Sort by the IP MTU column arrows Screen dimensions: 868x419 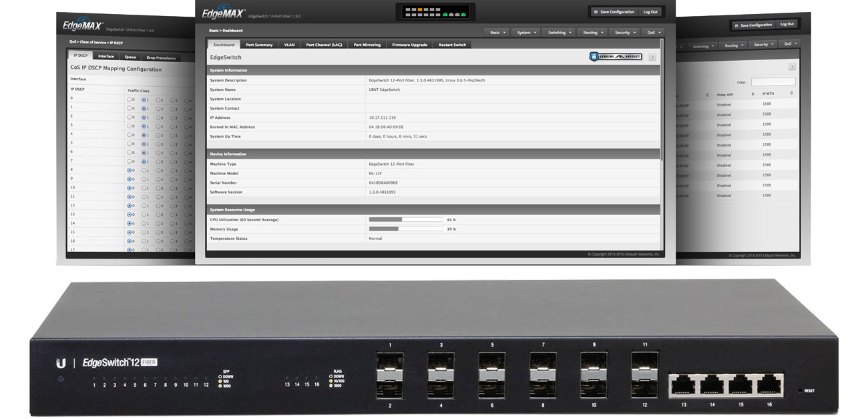(792, 94)
